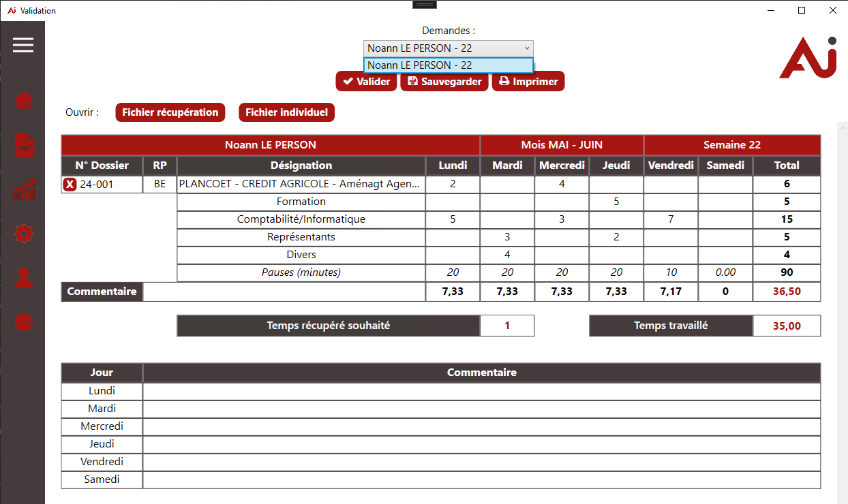Image resolution: width=848 pixels, height=504 pixels.
Task: Open the Fichier récupération file
Action: 170,112
